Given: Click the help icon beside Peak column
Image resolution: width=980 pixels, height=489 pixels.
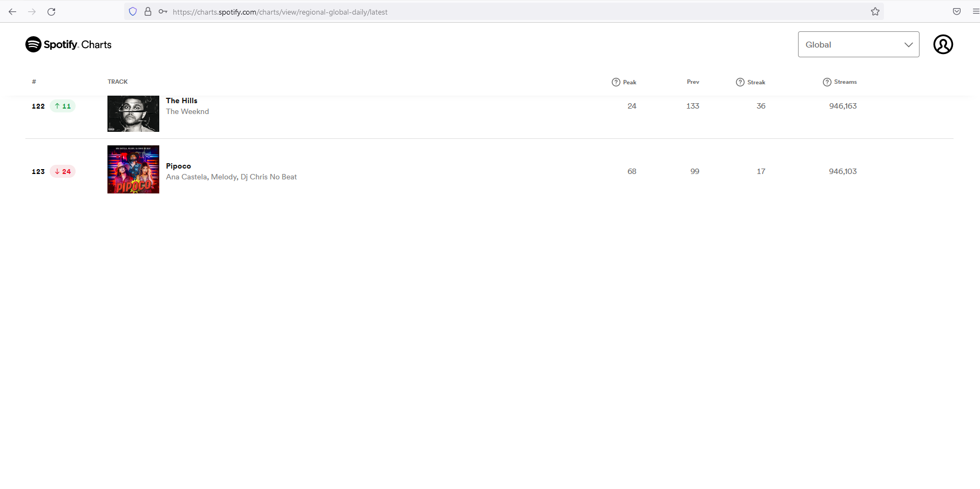Looking at the screenshot, I should tap(616, 82).
